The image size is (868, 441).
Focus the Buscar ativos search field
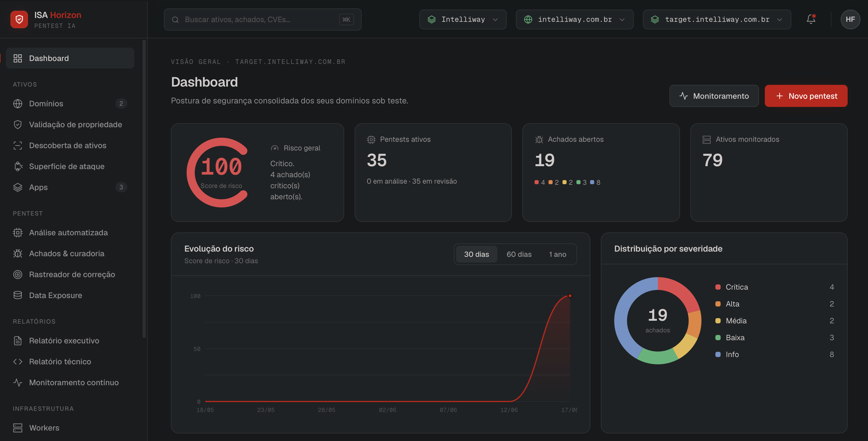pyautogui.click(x=262, y=19)
